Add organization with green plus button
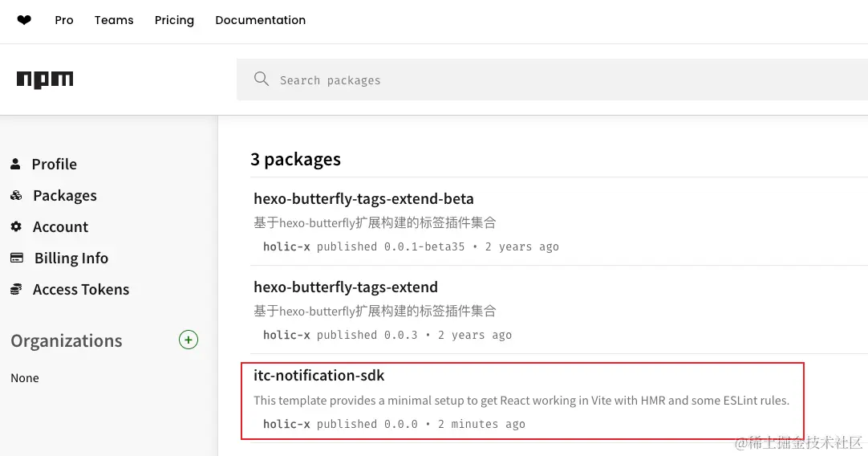The image size is (868, 456). click(188, 340)
